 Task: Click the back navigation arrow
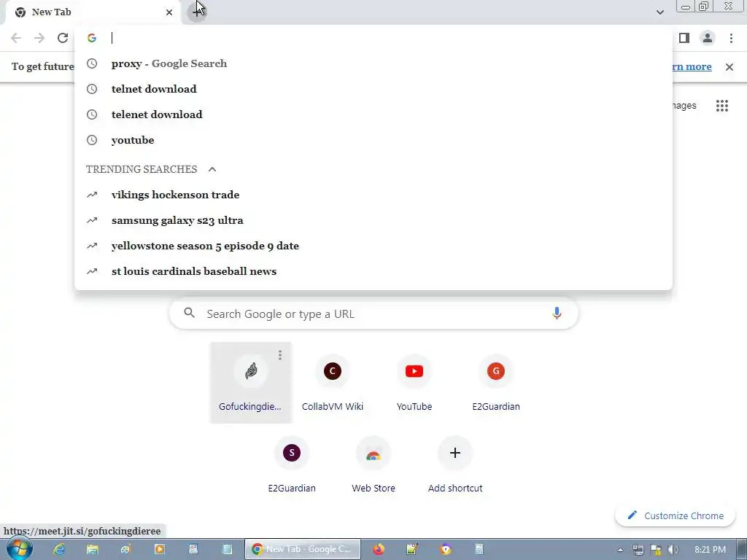coord(16,38)
